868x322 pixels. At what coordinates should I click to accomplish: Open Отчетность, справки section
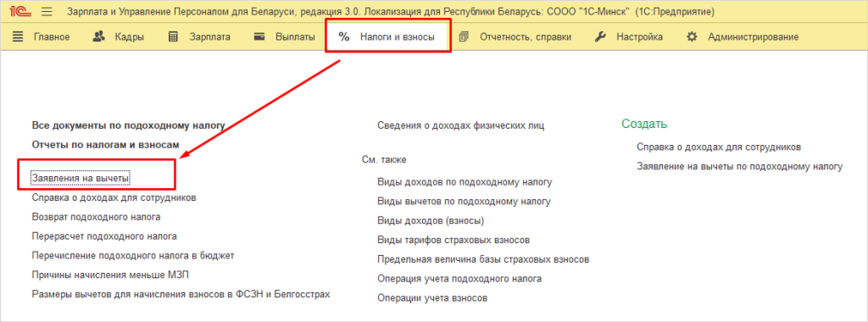526,37
